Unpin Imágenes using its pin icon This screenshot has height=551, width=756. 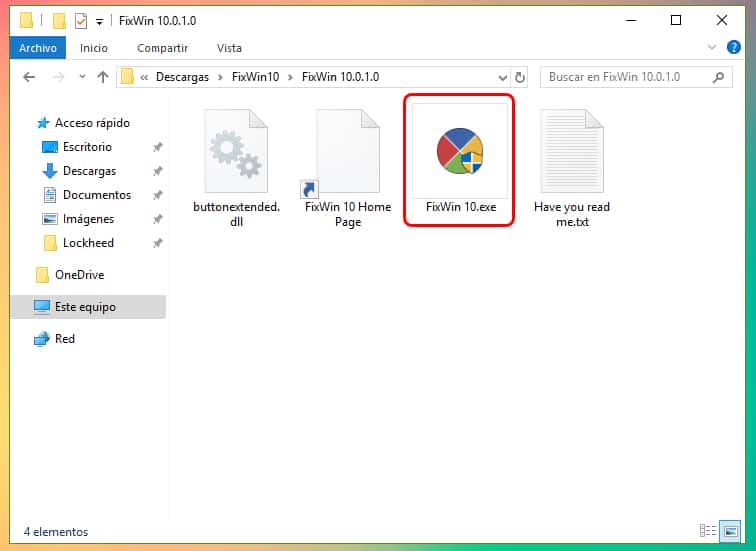click(x=158, y=219)
